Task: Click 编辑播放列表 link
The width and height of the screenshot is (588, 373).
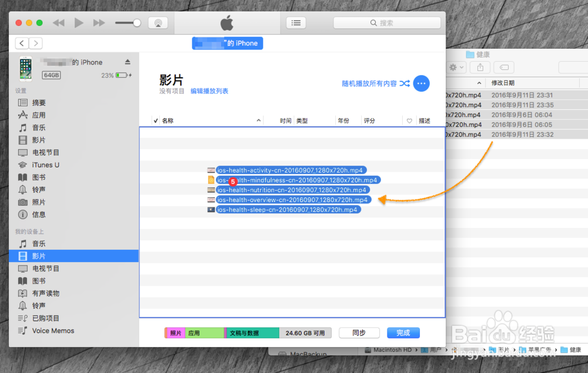Action: (209, 91)
